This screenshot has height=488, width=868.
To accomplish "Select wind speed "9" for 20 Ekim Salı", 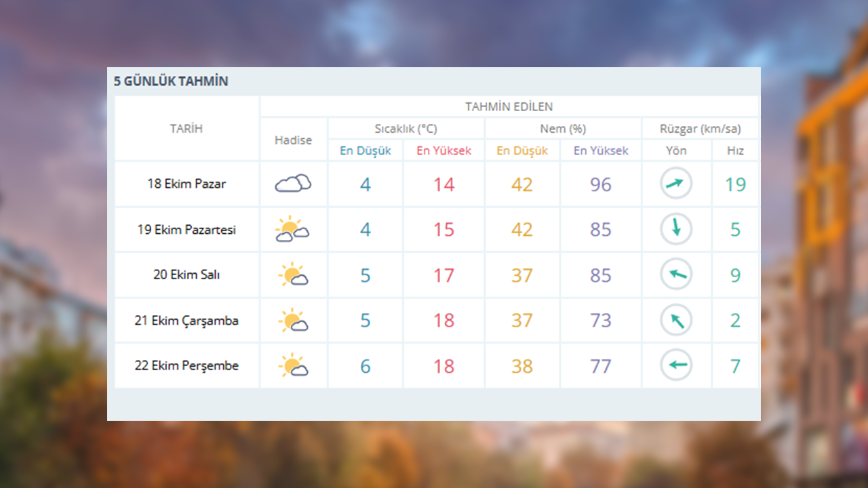I will (735, 276).
